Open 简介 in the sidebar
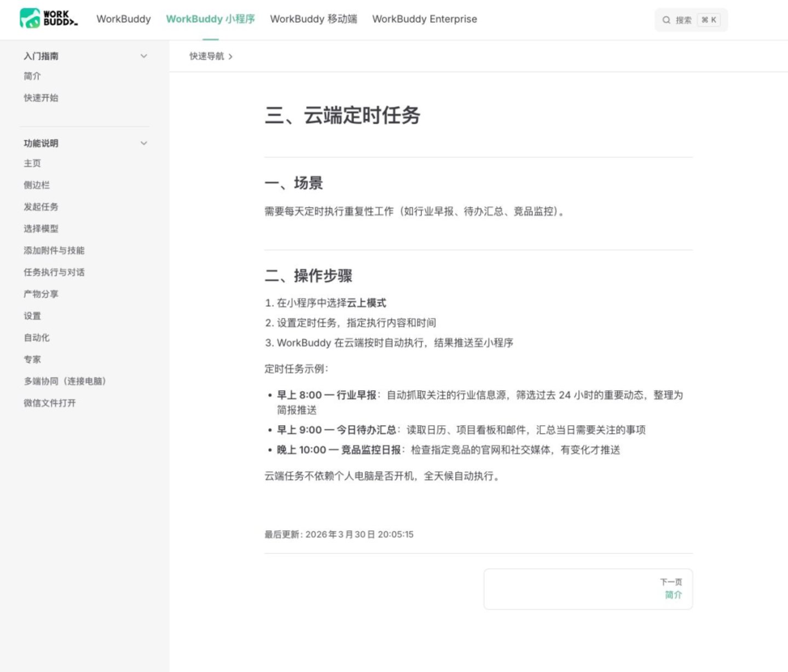 (x=32, y=76)
